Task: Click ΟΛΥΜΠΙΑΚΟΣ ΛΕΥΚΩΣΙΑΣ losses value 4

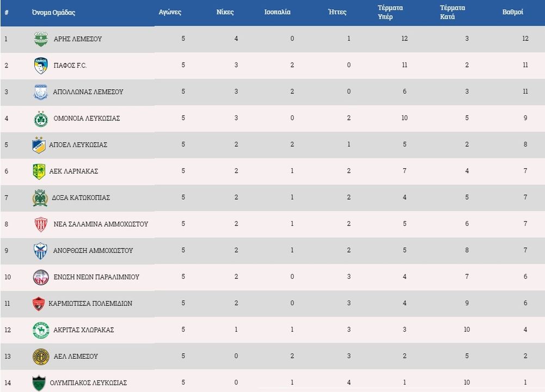Action: pyautogui.click(x=348, y=383)
